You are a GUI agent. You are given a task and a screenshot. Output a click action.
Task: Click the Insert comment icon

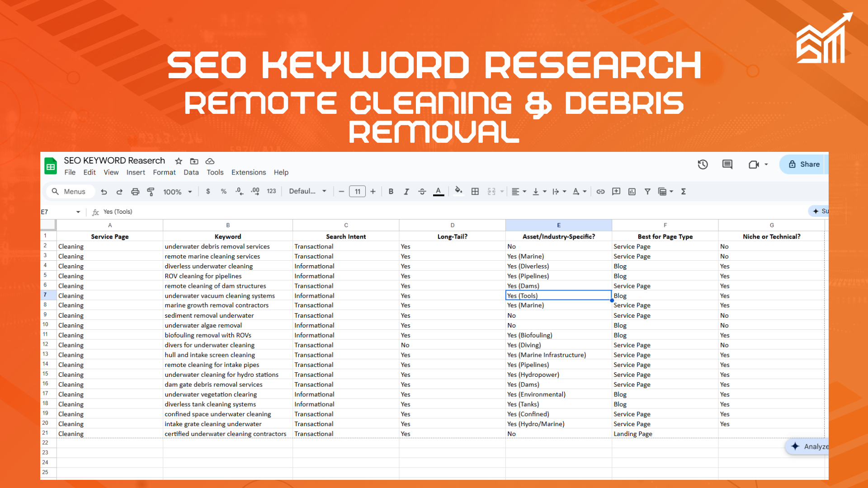click(x=616, y=192)
